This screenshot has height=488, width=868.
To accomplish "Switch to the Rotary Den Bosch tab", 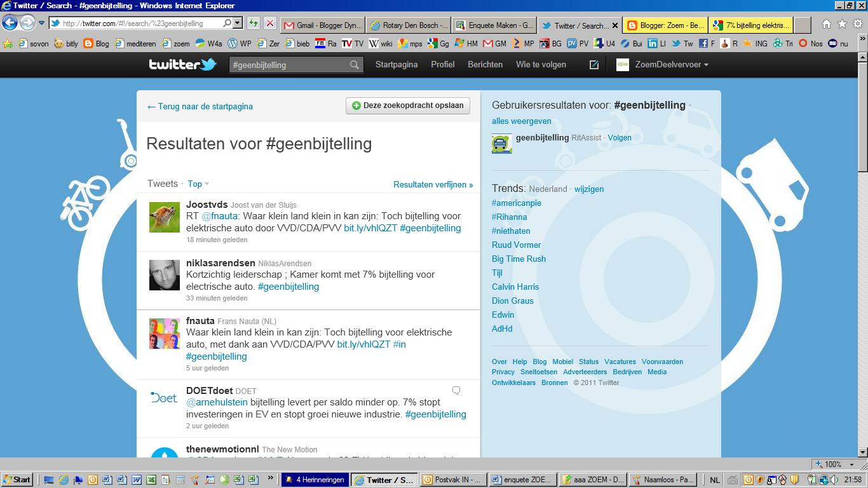I will pyautogui.click(x=409, y=25).
